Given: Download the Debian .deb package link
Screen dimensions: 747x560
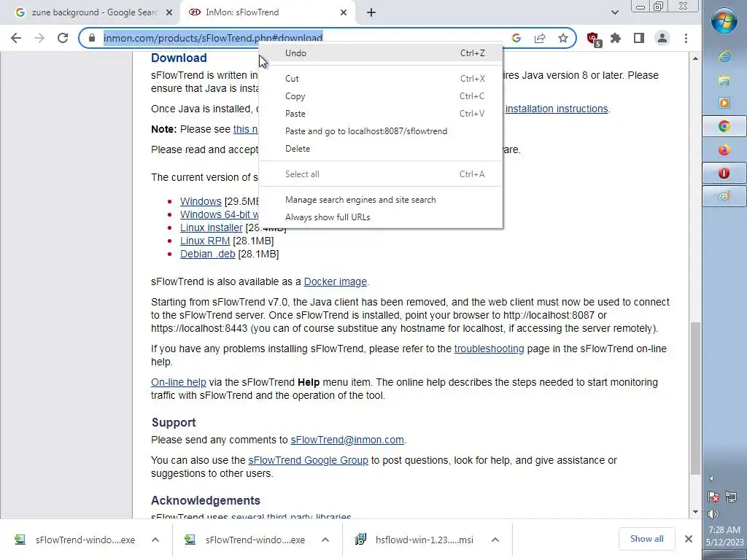Looking at the screenshot, I should click(207, 254).
